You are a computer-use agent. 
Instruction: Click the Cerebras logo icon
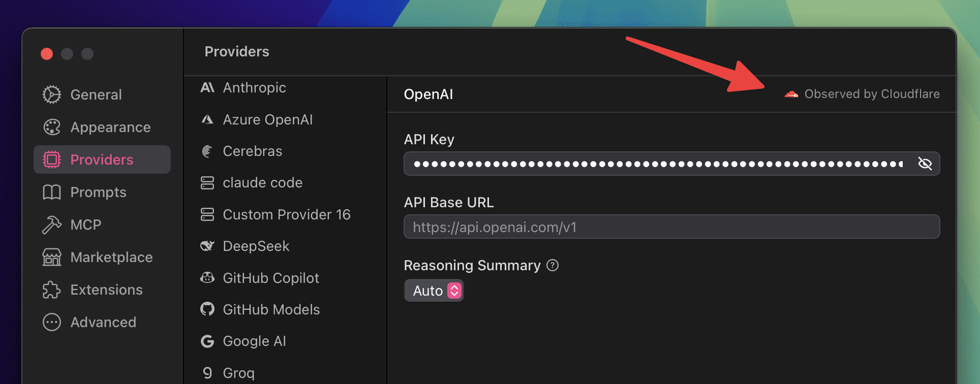pyautogui.click(x=207, y=151)
